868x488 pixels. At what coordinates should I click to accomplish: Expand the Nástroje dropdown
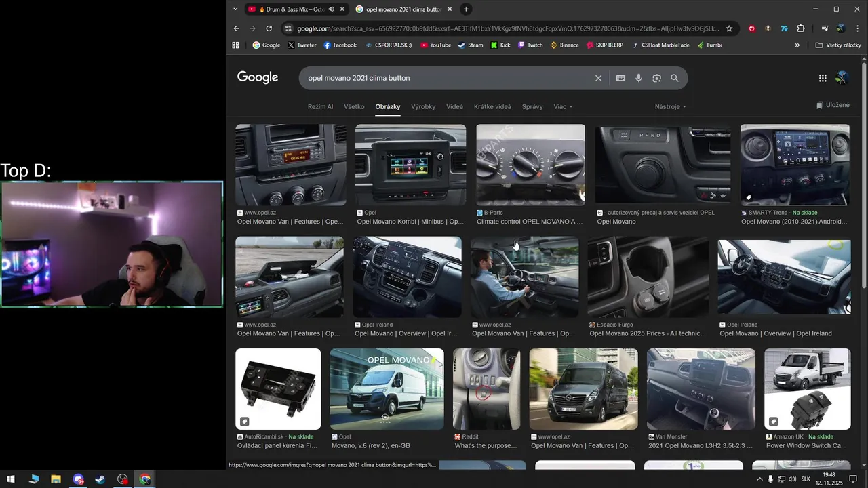[x=671, y=107]
